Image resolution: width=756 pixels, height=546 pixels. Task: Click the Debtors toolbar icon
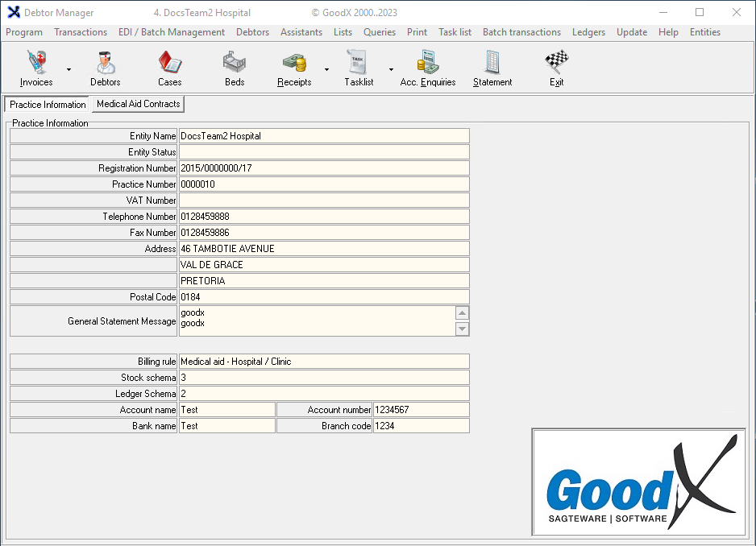tap(105, 68)
